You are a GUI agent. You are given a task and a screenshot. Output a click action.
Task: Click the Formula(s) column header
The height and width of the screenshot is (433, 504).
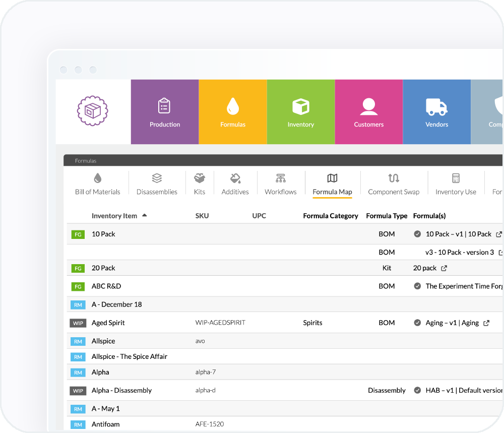pyautogui.click(x=429, y=216)
